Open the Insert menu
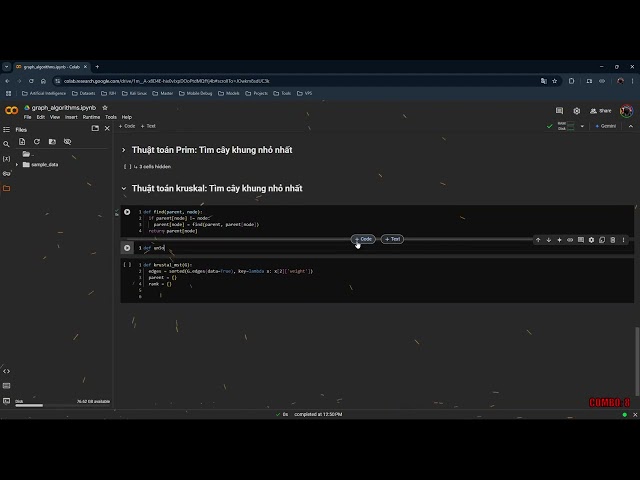The width and height of the screenshot is (640, 480). coord(71,117)
